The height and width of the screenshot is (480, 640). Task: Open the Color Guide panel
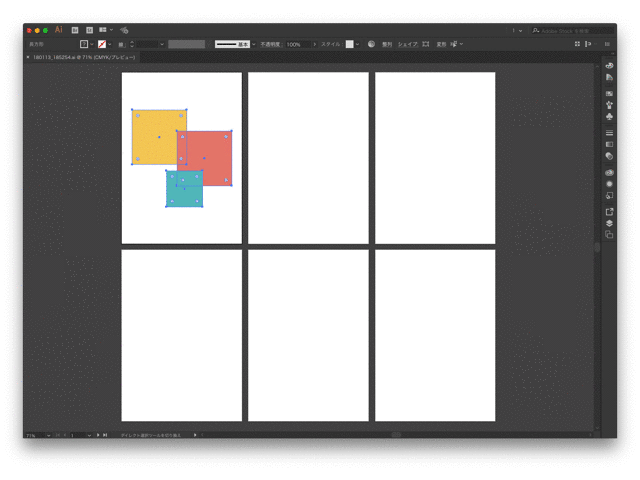pyautogui.click(x=610, y=77)
